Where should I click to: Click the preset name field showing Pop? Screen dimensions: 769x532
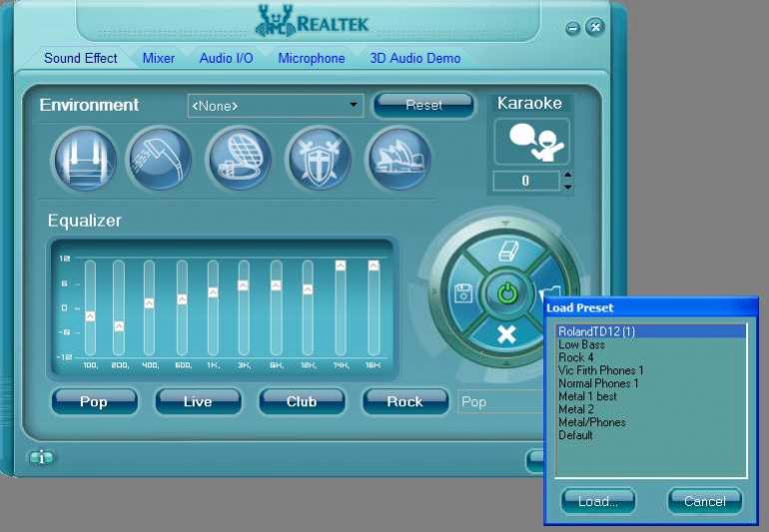click(501, 402)
